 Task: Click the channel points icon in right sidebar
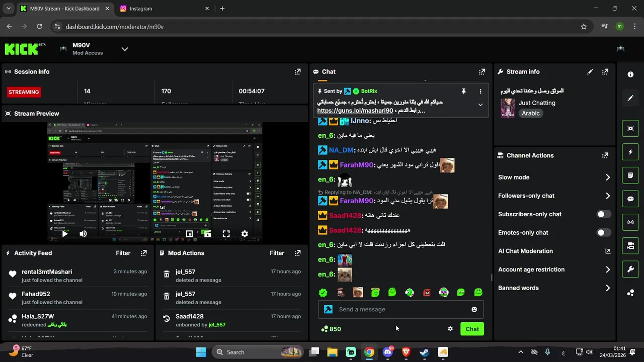pos(630,293)
